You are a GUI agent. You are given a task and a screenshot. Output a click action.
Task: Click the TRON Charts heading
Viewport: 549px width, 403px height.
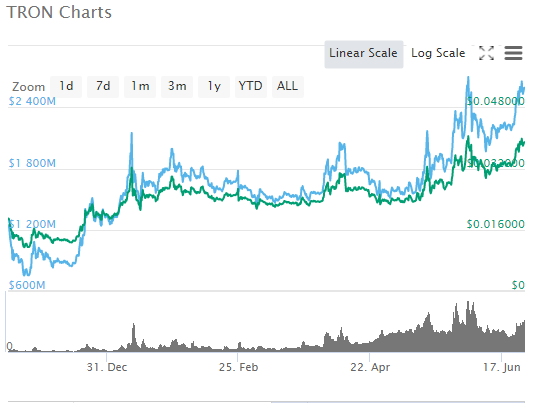(x=59, y=12)
